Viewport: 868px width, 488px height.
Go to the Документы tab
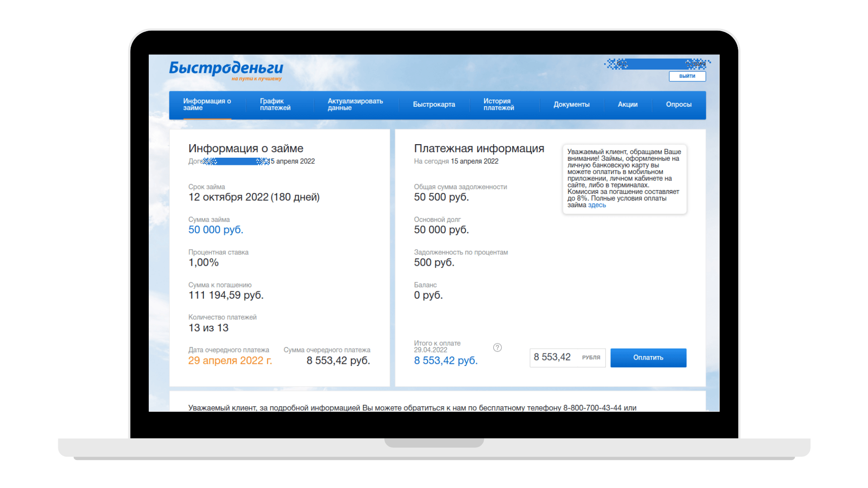click(x=571, y=104)
